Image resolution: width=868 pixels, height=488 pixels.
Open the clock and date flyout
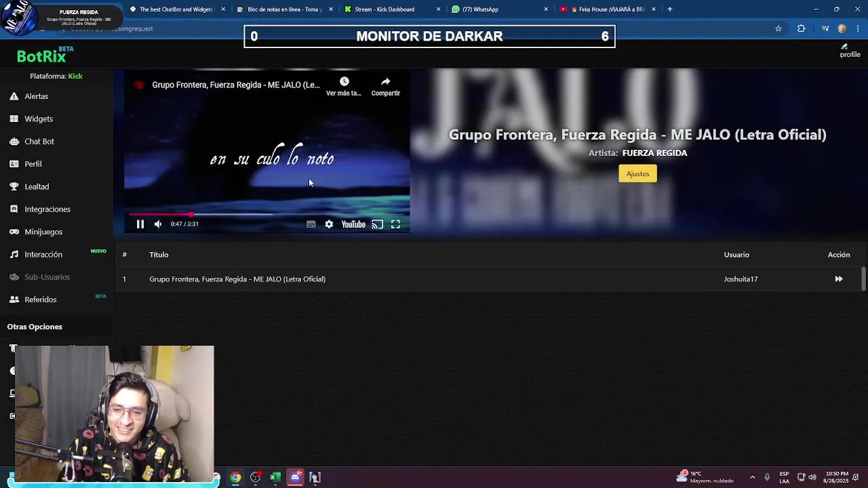pyautogui.click(x=837, y=477)
